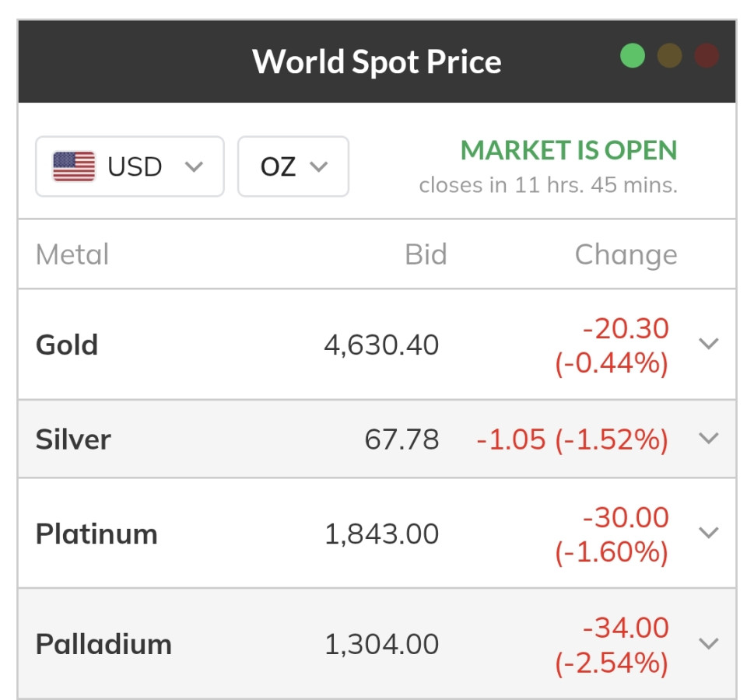
Task: Click the amber status indicator dot
Action: (669, 55)
